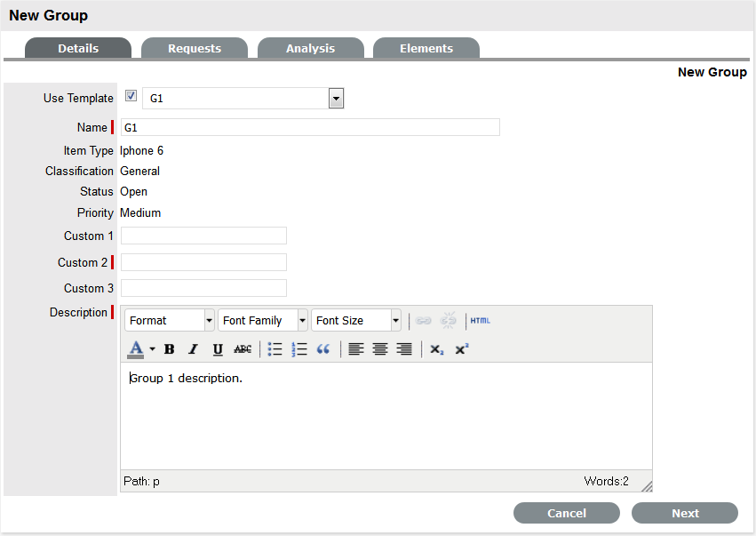Open the text color picker arrow

pyautogui.click(x=152, y=349)
